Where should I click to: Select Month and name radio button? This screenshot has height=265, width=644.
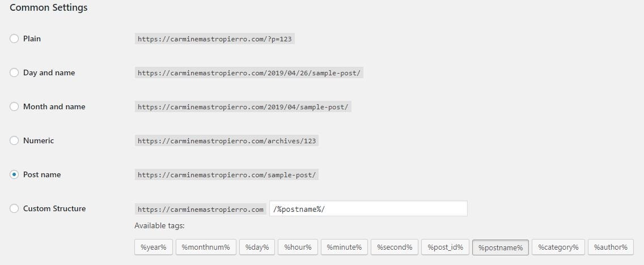coord(14,106)
